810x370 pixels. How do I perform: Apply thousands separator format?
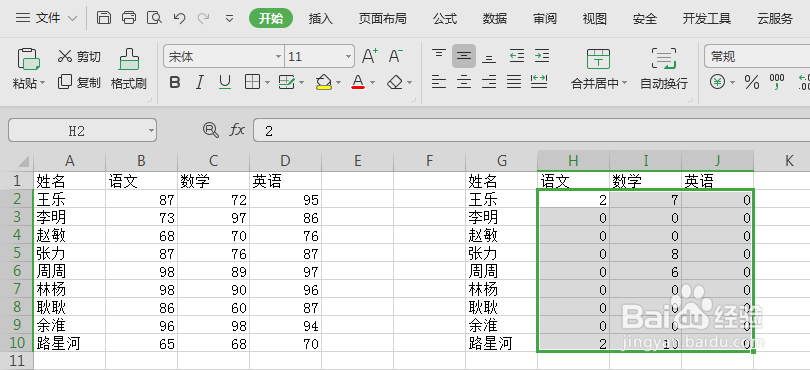[x=777, y=82]
